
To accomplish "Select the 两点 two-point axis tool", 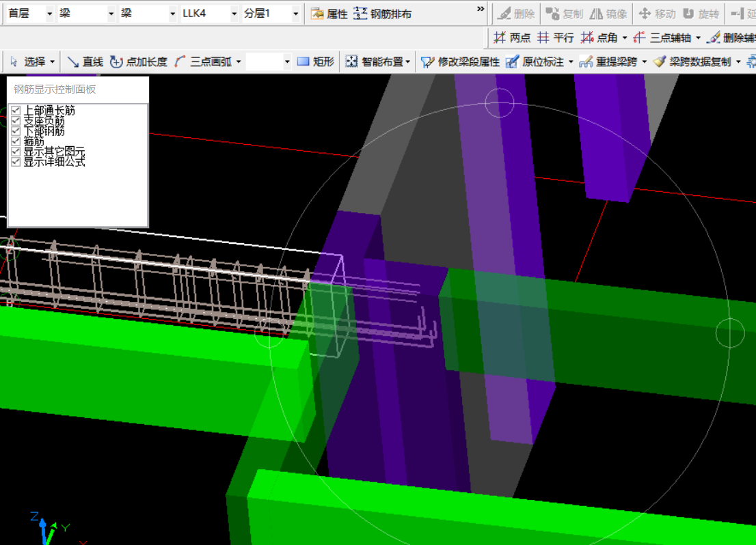I will pos(512,38).
